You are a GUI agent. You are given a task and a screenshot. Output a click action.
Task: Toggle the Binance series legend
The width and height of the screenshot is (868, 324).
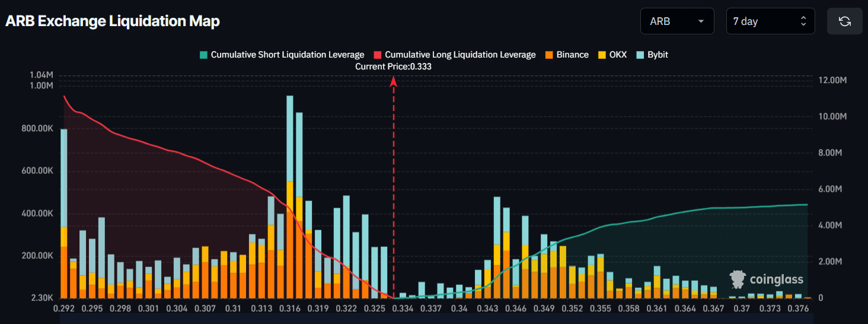567,55
